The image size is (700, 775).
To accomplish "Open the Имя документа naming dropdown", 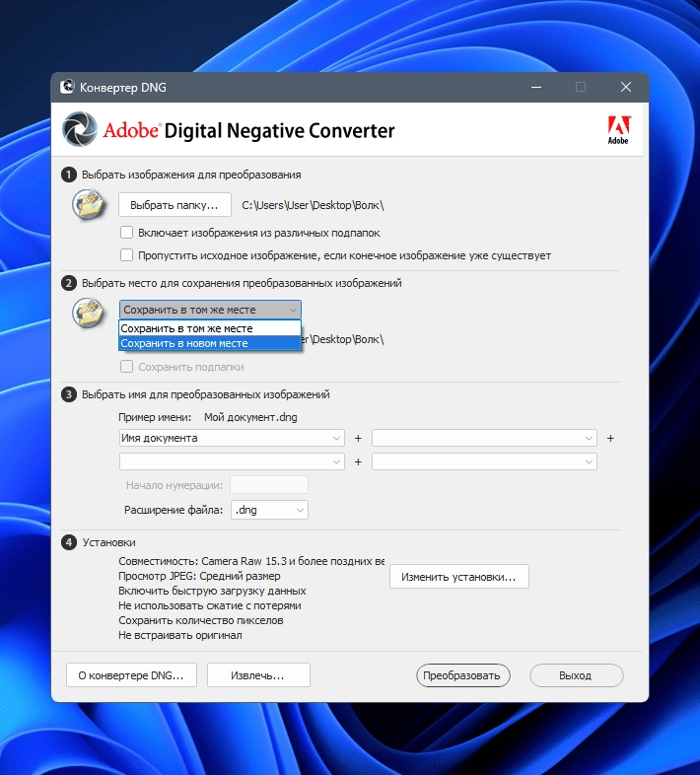I will [x=232, y=438].
